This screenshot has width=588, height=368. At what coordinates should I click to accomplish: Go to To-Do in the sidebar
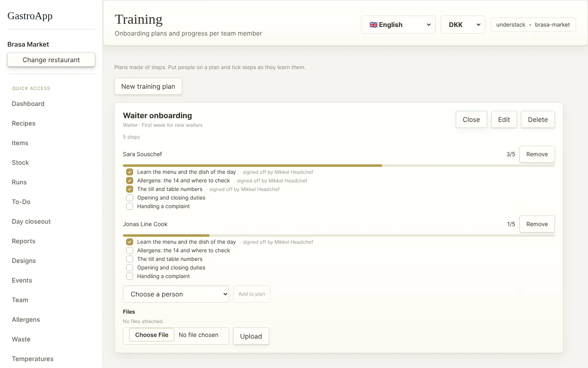pyautogui.click(x=21, y=202)
